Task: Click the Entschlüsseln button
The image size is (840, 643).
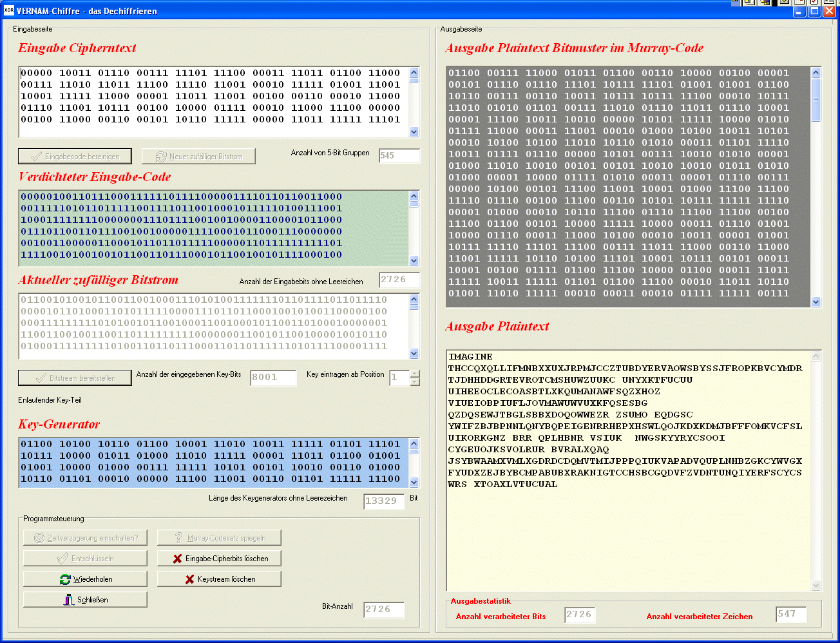Action: [85, 559]
